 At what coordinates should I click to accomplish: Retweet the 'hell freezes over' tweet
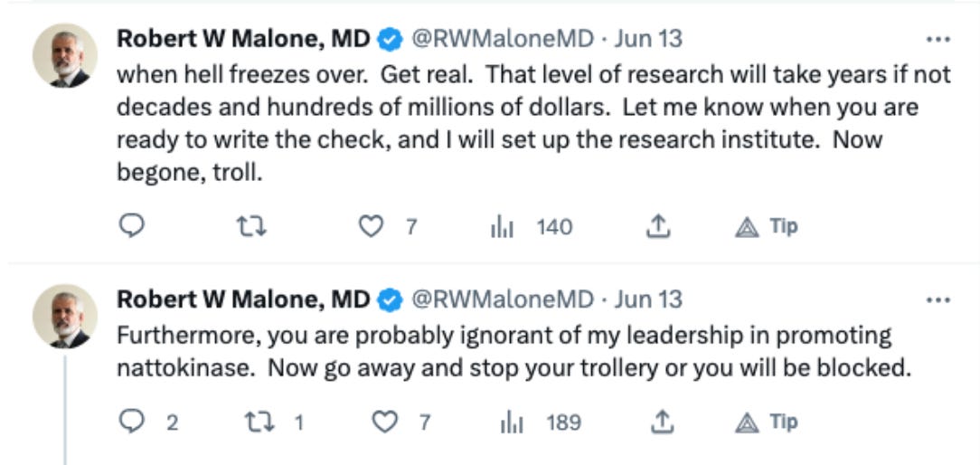[252, 226]
